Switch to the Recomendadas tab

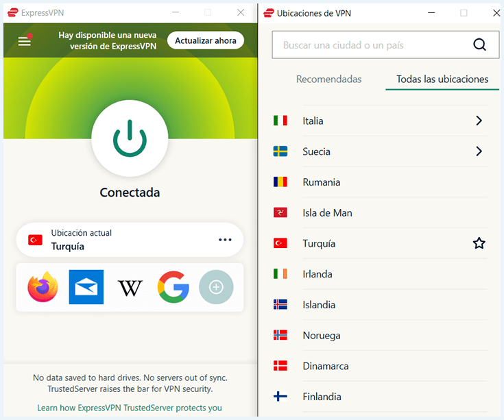pyautogui.click(x=329, y=79)
